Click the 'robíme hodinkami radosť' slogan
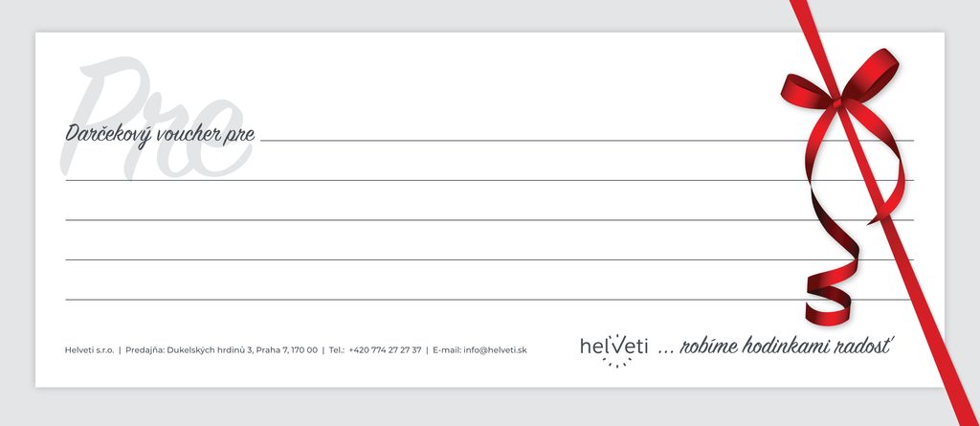This screenshot has width=980, height=426. (786, 347)
